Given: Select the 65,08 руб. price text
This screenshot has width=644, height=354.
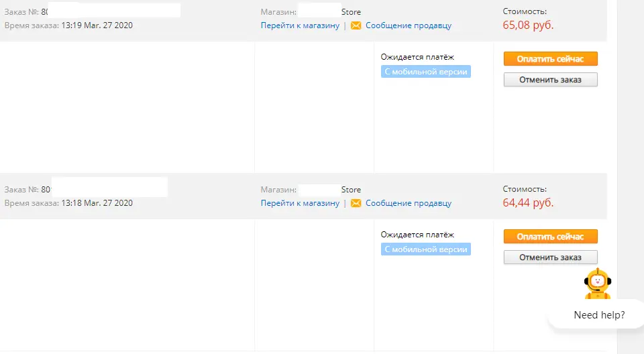Looking at the screenshot, I should pos(528,25).
